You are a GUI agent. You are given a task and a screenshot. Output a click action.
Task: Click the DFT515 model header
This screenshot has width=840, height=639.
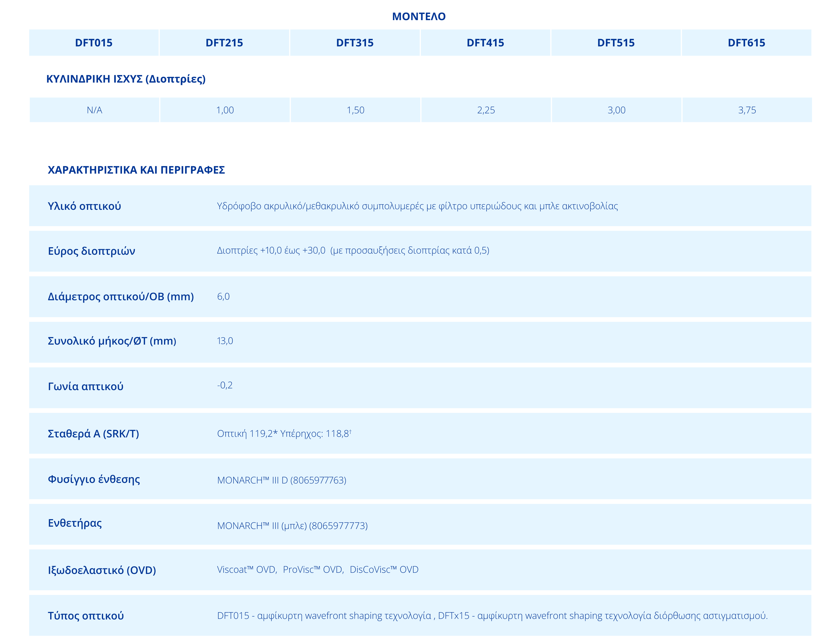(x=616, y=43)
